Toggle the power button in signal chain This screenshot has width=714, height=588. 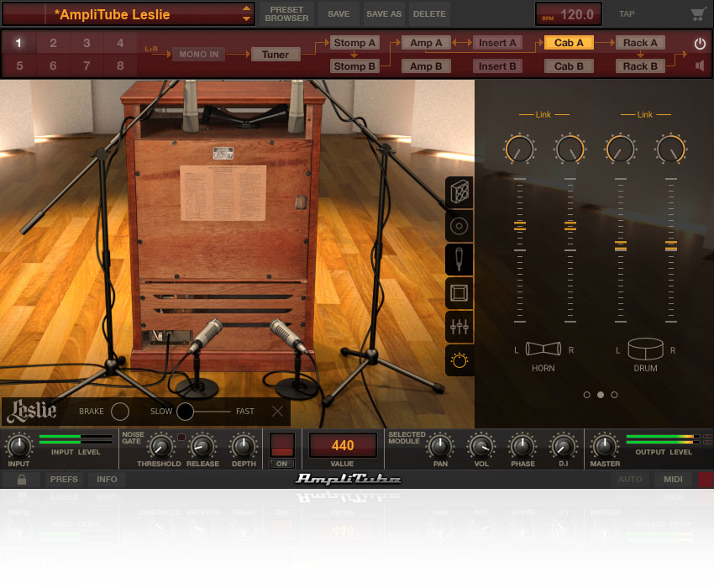[700, 42]
